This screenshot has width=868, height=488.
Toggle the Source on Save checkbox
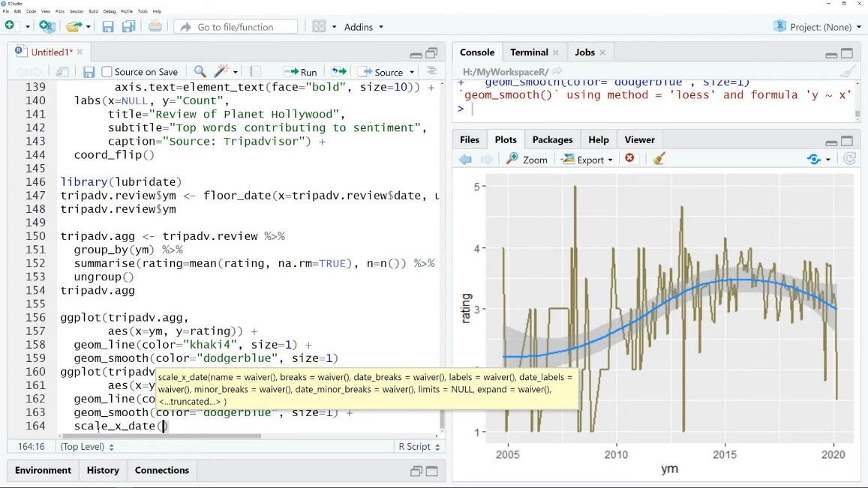[x=107, y=72]
